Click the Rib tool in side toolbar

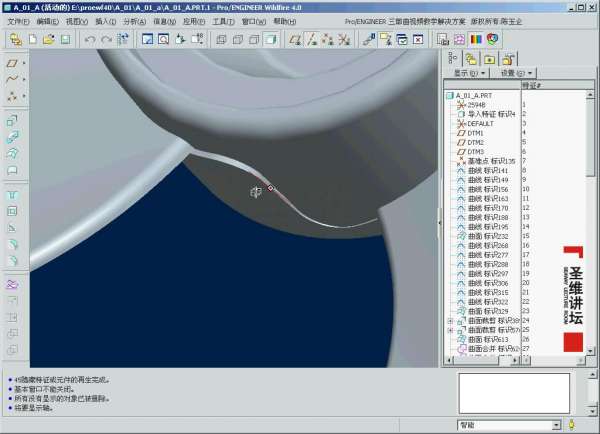12,228
